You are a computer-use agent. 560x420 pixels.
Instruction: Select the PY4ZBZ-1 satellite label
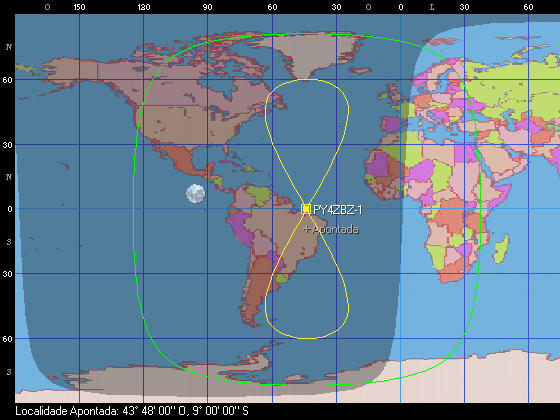tap(338, 210)
